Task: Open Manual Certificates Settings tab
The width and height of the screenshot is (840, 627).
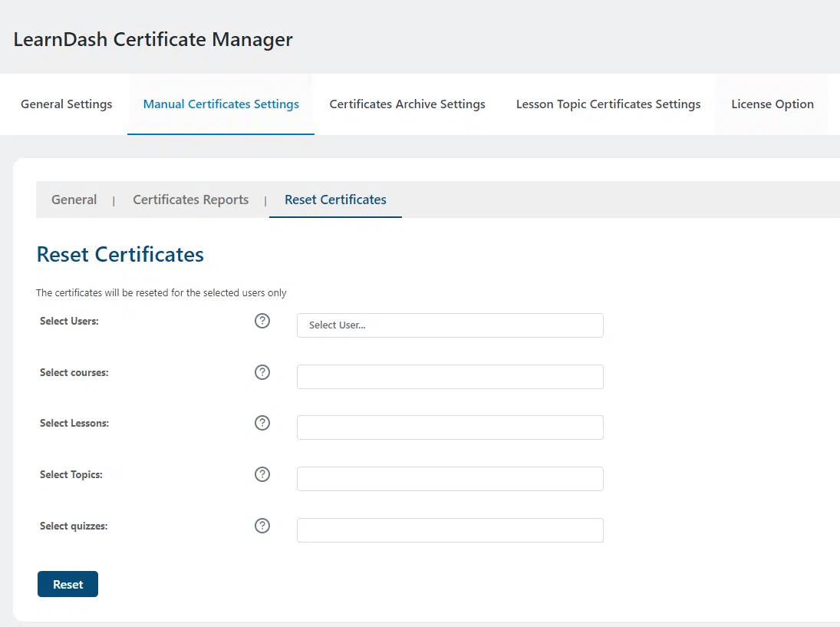Action: (x=221, y=104)
